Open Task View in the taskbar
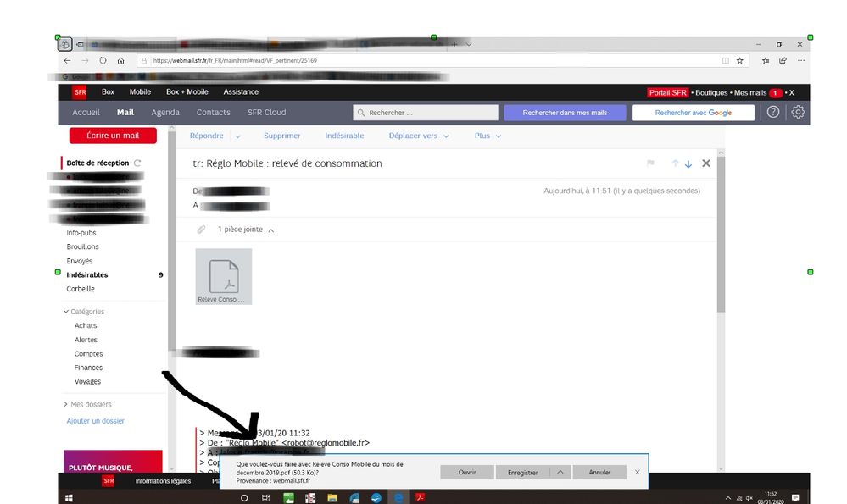847x504 pixels. (x=265, y=497)
